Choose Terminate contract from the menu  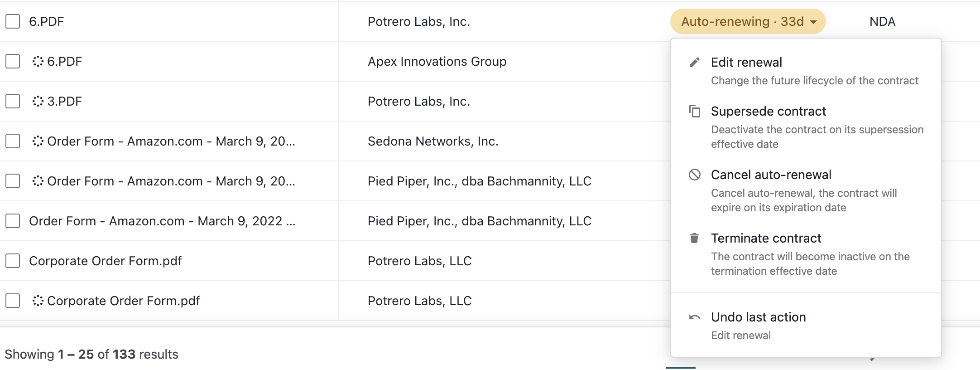coord(806,254)
